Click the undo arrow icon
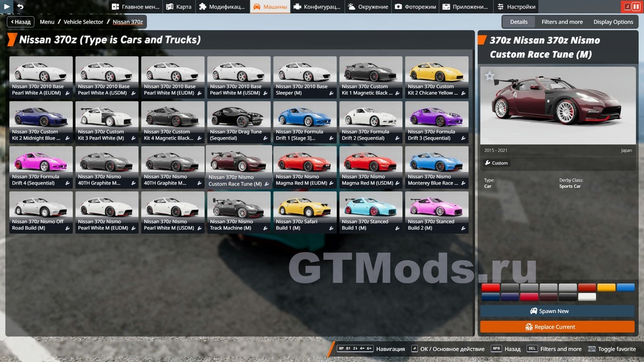Viewport: 644px width, 362px height. coord(20,7)
